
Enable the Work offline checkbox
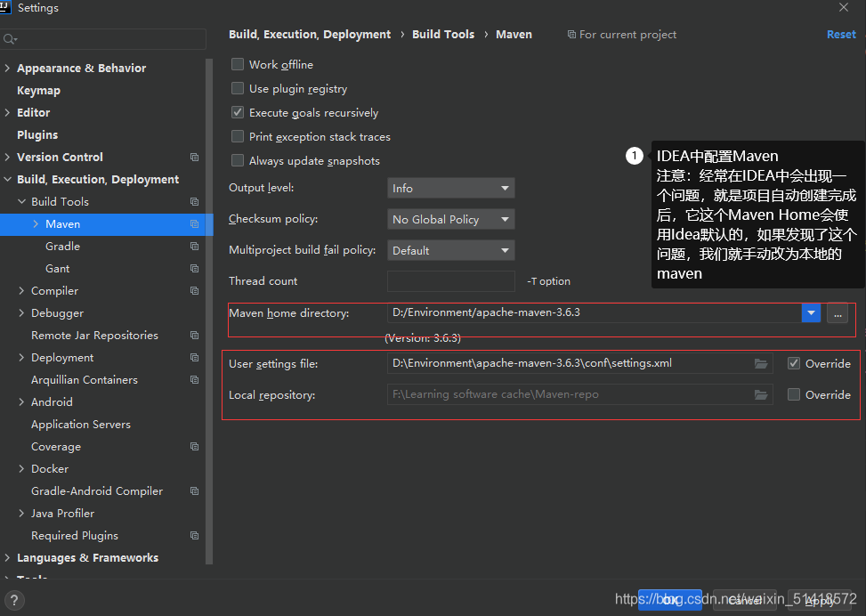pos(238,65)
